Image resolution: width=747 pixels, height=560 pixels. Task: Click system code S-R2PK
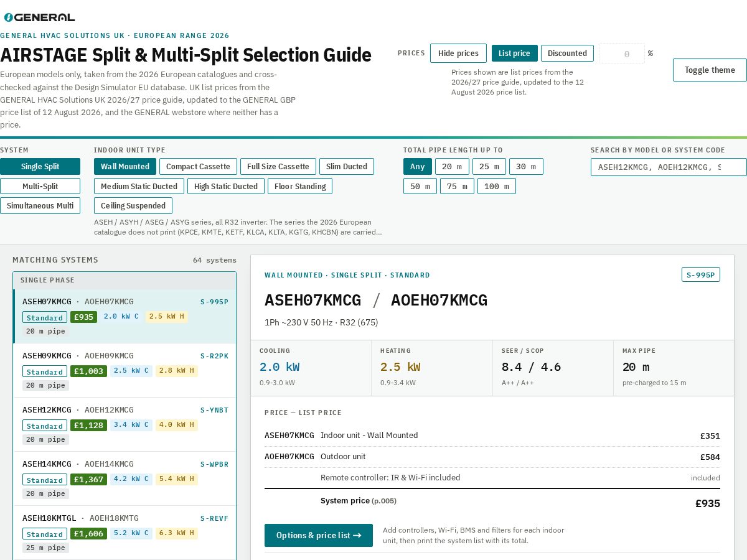point(214,356)
